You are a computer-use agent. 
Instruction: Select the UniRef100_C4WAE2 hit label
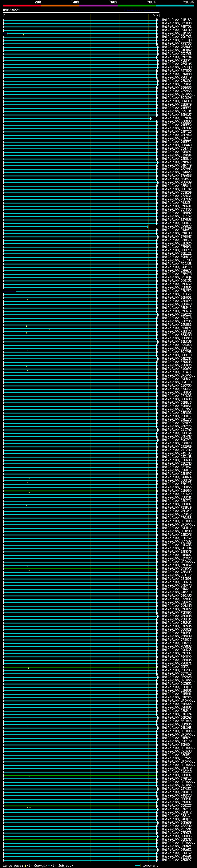pyautogui.click(x=176, y=850)
